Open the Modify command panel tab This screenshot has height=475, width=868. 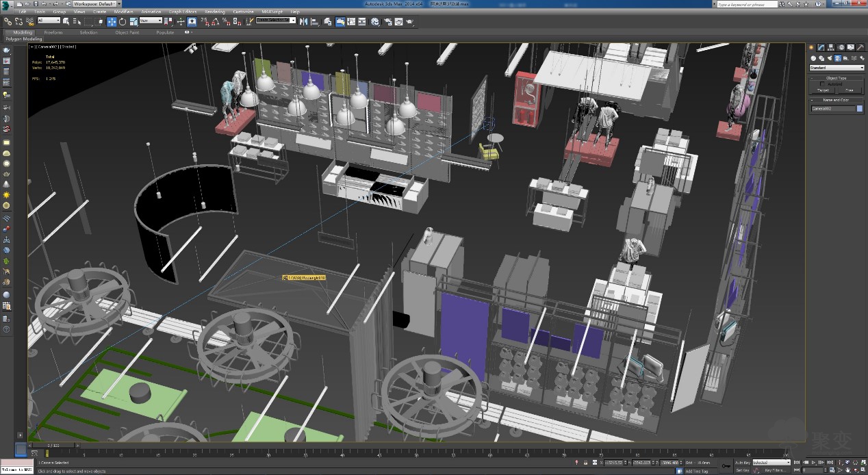[x=821, y=47]
